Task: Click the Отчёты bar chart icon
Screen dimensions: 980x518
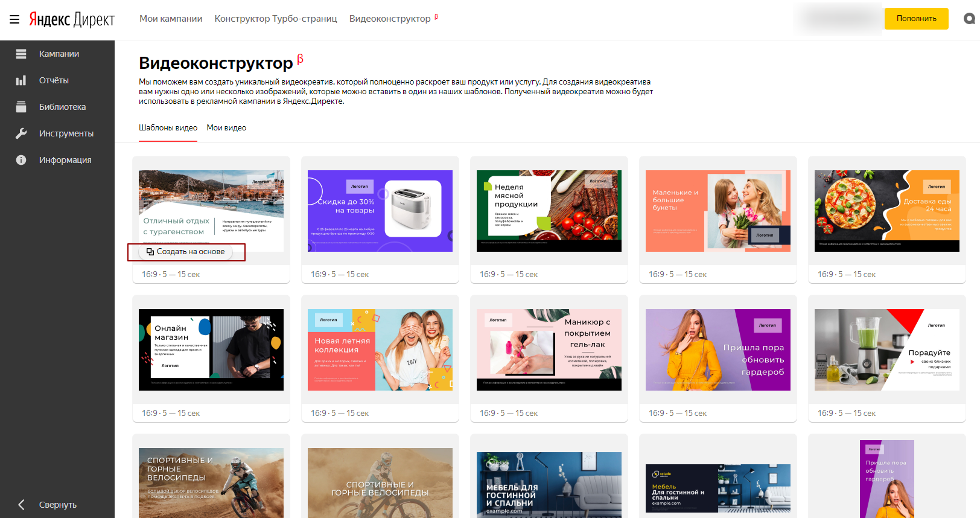Action: (x=21, y=80)
